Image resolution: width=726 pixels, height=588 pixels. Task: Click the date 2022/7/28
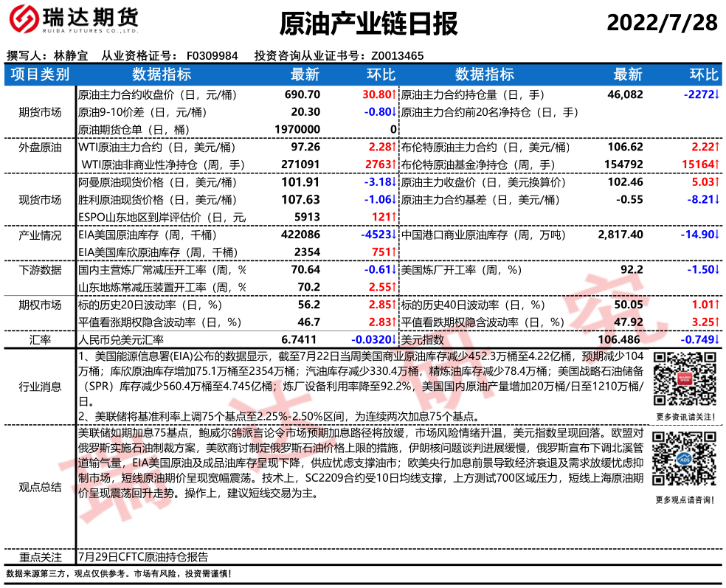pyautogui.click(x=662, y=23)
